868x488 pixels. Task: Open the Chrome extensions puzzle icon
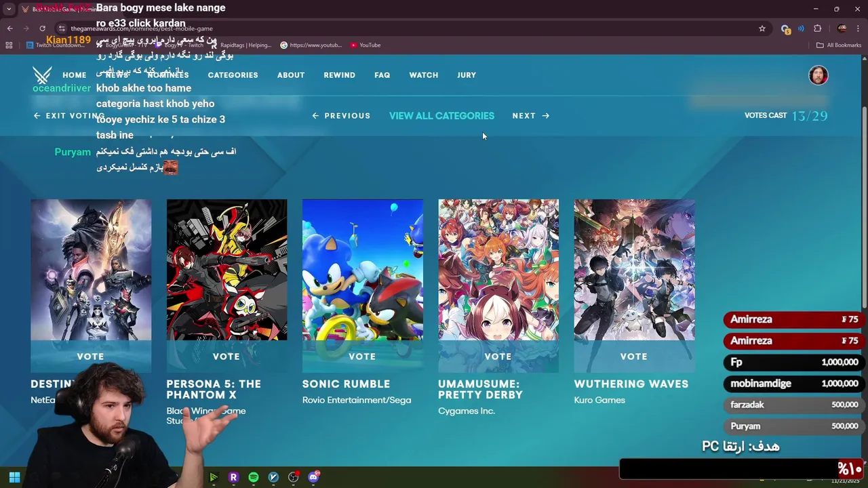pyautogui.click(x=817, y=28)
